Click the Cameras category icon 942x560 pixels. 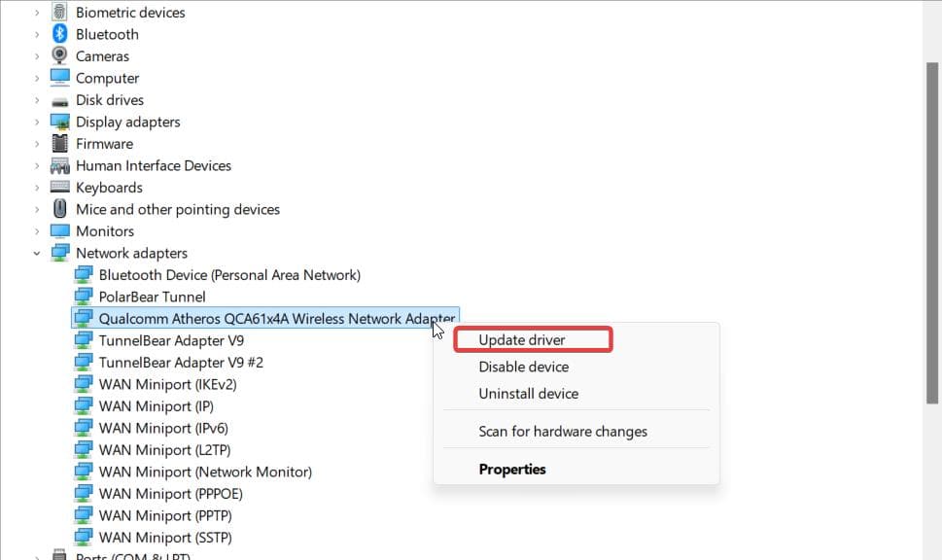[x=60, y=56]
